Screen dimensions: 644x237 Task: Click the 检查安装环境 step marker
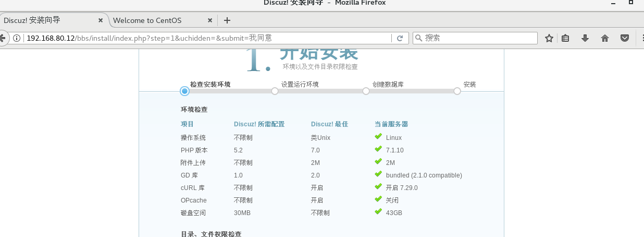point(184,91)
